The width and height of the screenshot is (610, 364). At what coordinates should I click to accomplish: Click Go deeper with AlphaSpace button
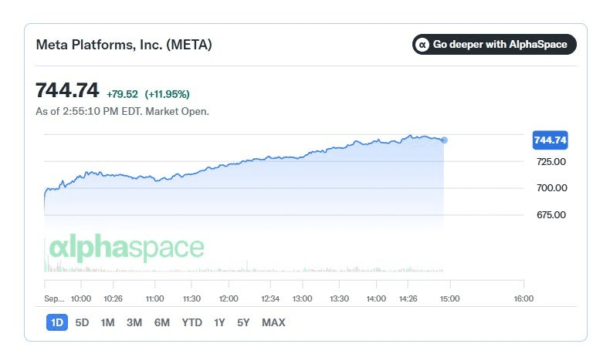click(x=494, y=45)
